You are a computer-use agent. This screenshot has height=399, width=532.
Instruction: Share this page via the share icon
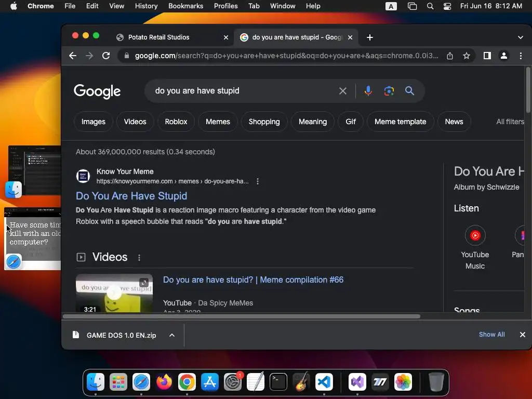(450, 56)
